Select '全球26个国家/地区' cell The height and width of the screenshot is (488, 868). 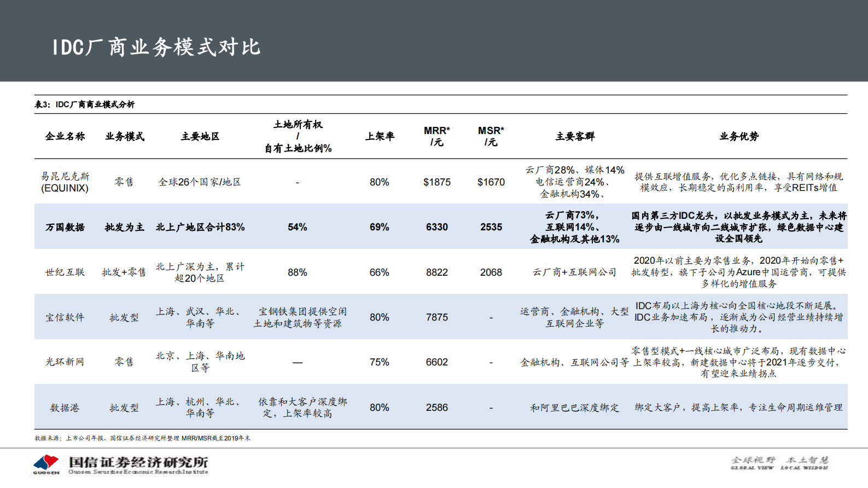tap(200, 182)
